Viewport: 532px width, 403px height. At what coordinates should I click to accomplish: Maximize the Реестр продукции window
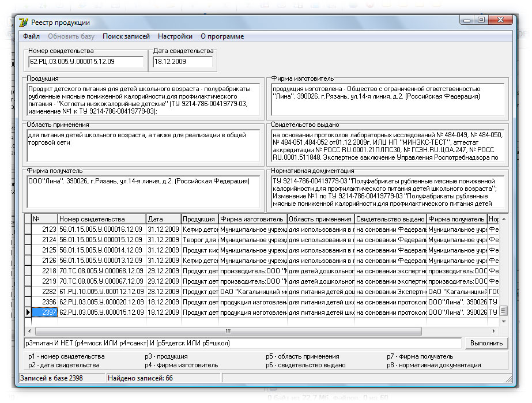click(481, 20)
